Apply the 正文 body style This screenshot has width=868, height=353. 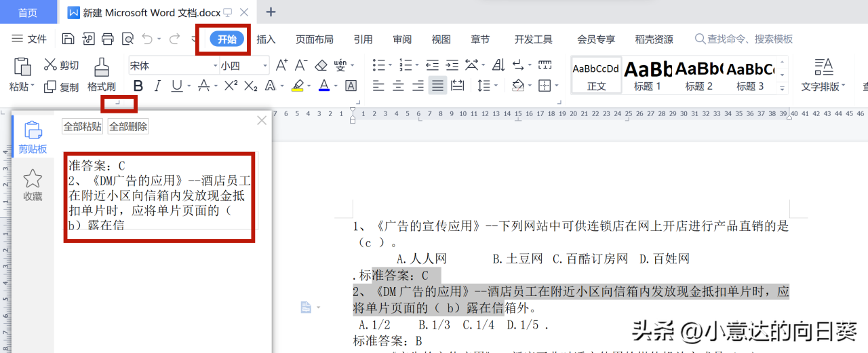(596, 75)
